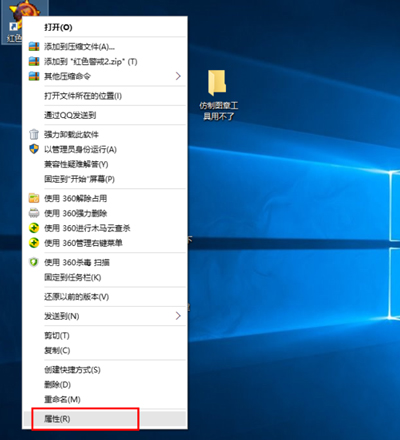Screen dimensions: 400x440
Task: Click the shield icon beside 以管理员身份运行
Action: [x=34, y=149]
